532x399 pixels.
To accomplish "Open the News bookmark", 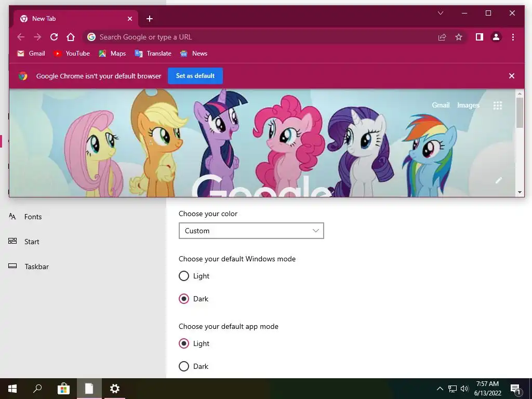I will (x=194, y=54).
